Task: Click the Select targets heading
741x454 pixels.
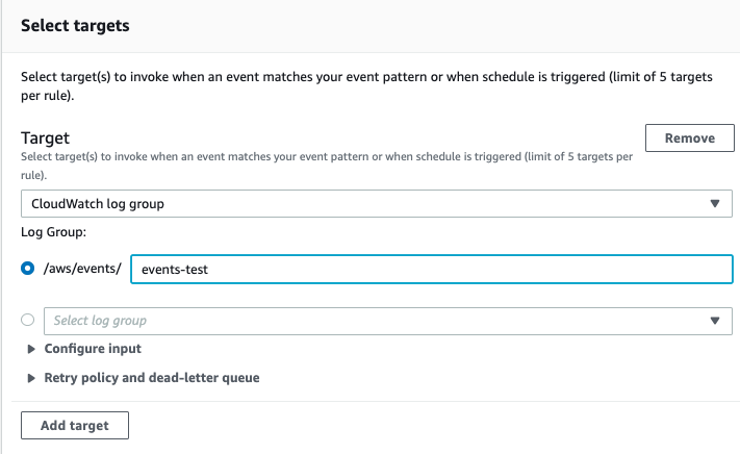Action: [x=75, y=26]
